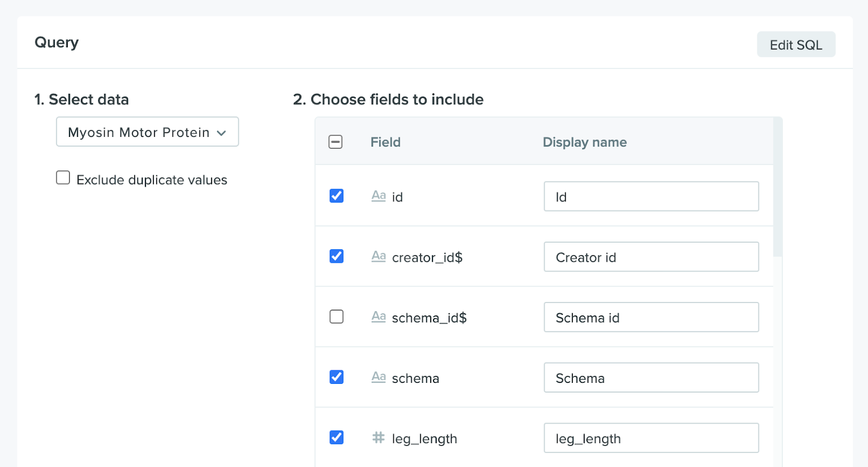Viewport: 868px width, 467px height.
Task: Click the schema_id$ field name
Action: pyautogui.click(x=429, y=318)
